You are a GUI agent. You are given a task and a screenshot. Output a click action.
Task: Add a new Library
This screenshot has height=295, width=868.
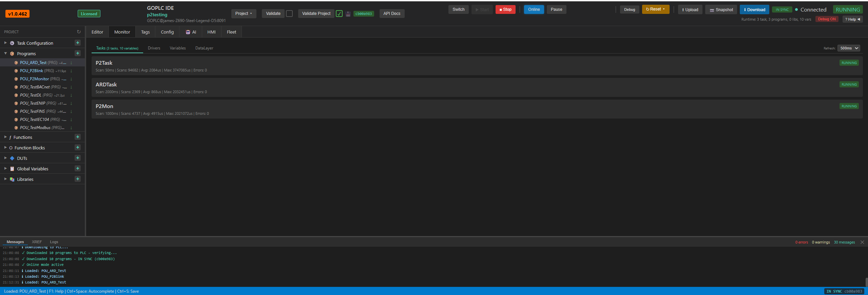[x=78, y=179]
